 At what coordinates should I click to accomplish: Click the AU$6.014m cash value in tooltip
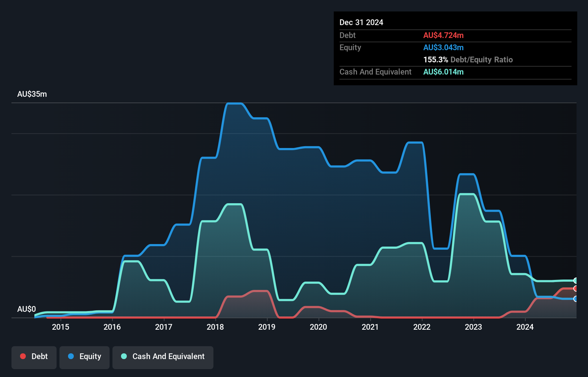pyautogui.click(x=443, y=72)
